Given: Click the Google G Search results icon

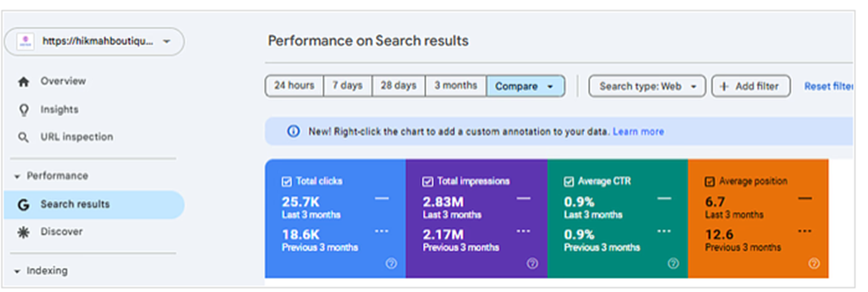Looking at the screenshot, I should click(x=23, y=205).
